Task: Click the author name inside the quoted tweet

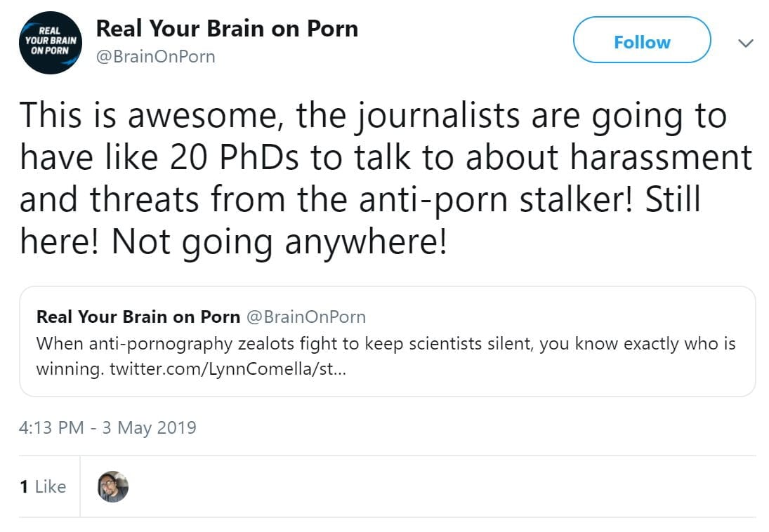Action: (138, 317)
